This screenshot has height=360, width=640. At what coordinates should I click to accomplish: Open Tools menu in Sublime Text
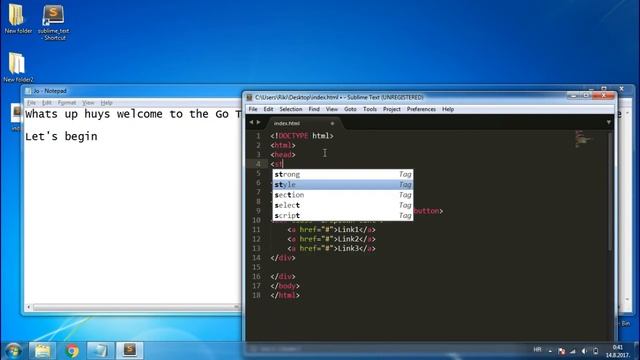coord(370,109)
